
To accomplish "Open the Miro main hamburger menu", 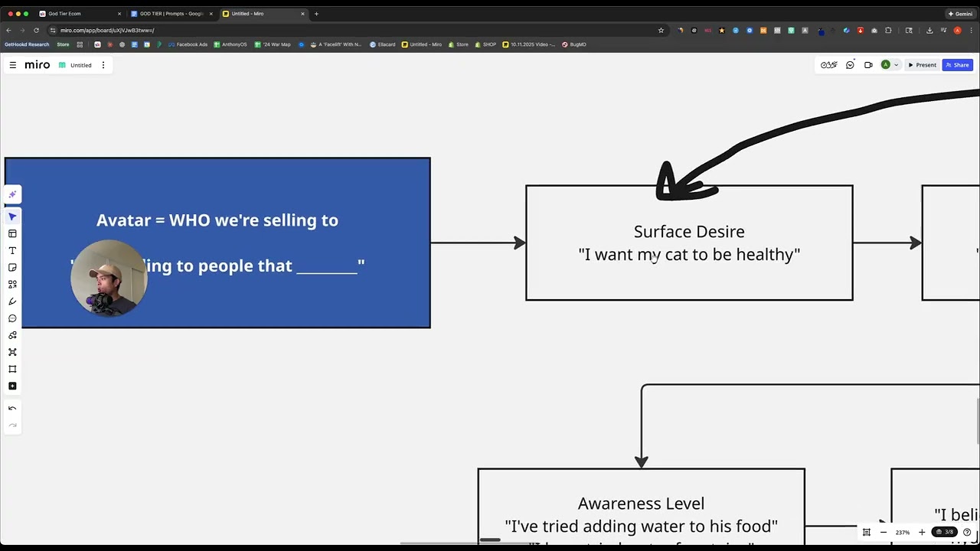I will pyautogui.click(x=12, y=65).
